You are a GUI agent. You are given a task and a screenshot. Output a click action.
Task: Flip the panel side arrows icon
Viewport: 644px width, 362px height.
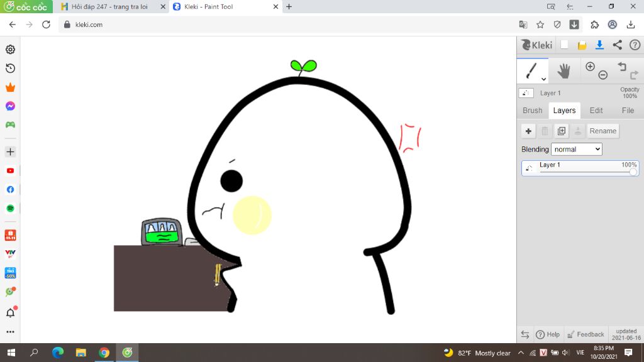click(525, 334)
